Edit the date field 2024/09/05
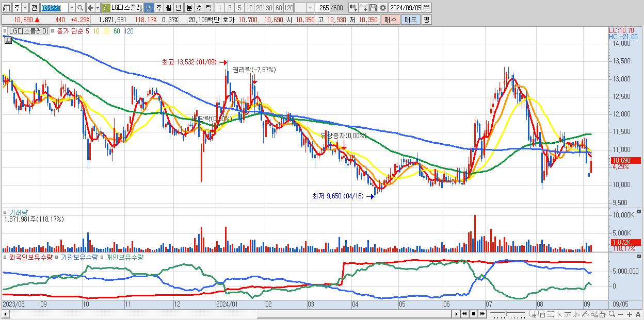 (x=406, y=8)
